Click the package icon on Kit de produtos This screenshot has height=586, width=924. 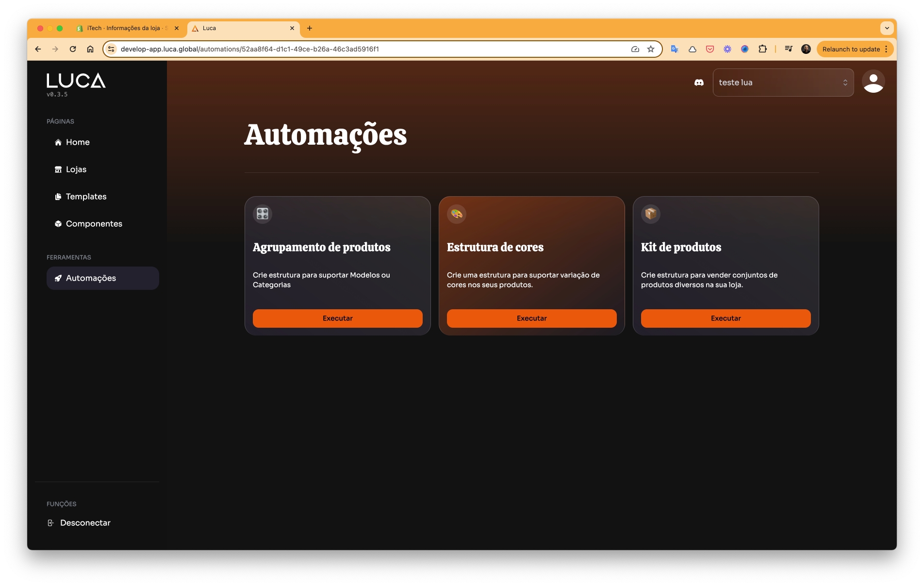pos(651,214)
